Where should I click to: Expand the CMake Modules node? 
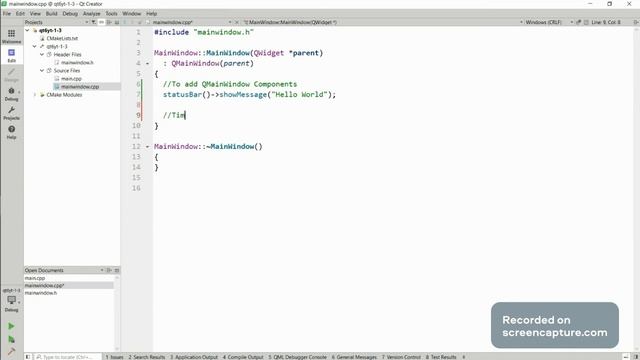pyautogui.click(x=35, y=95)
